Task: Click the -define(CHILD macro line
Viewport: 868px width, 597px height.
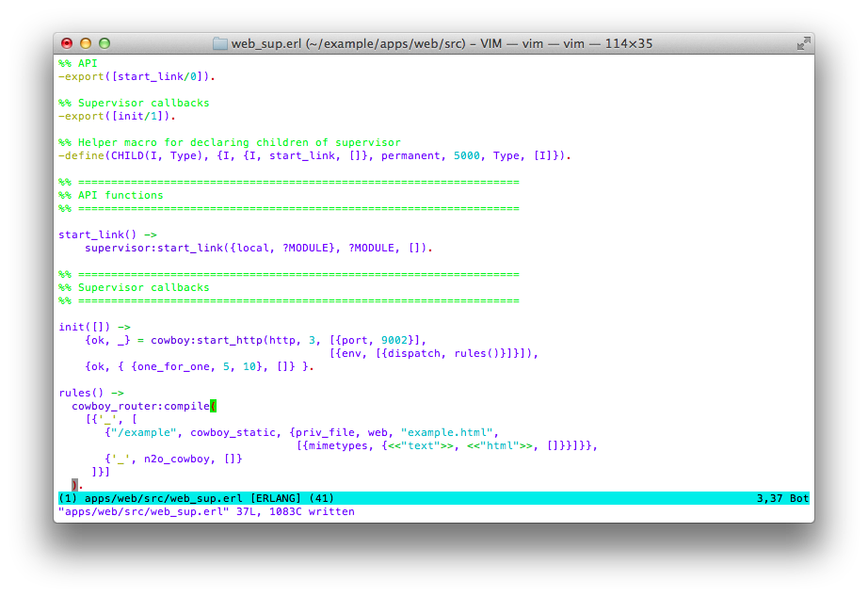Action: tap(313, 155)
